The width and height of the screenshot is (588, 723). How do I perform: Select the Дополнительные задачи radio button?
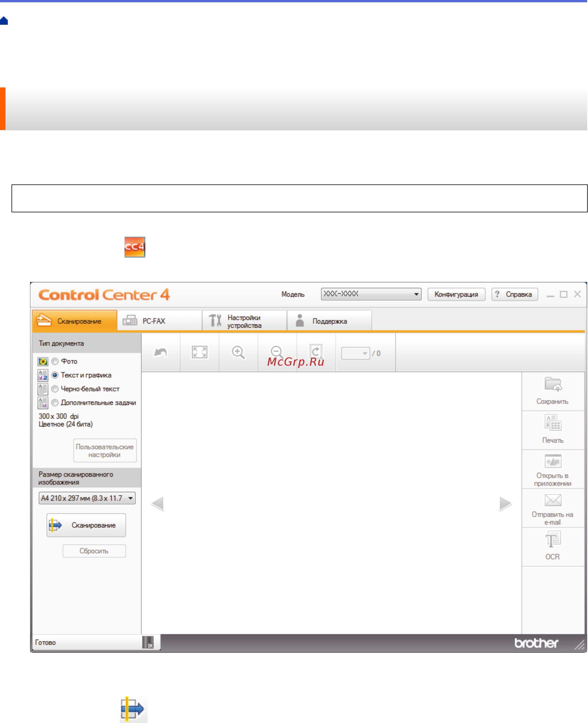[55, 403]
